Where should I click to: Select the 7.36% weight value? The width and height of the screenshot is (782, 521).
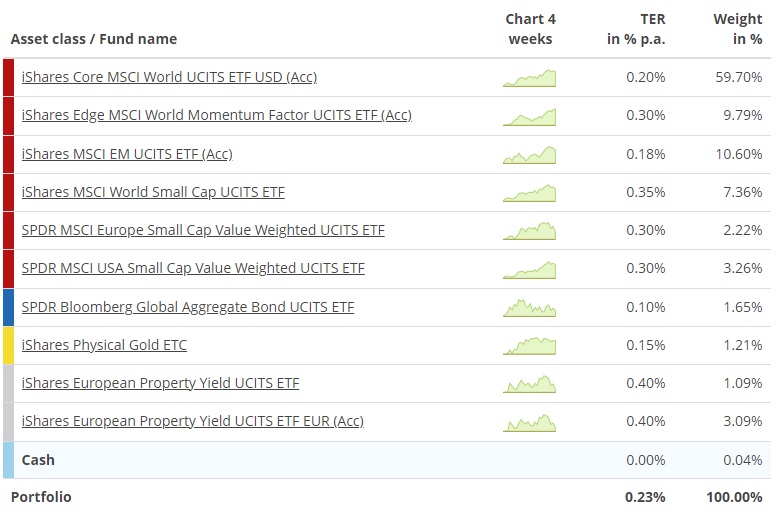743,192
